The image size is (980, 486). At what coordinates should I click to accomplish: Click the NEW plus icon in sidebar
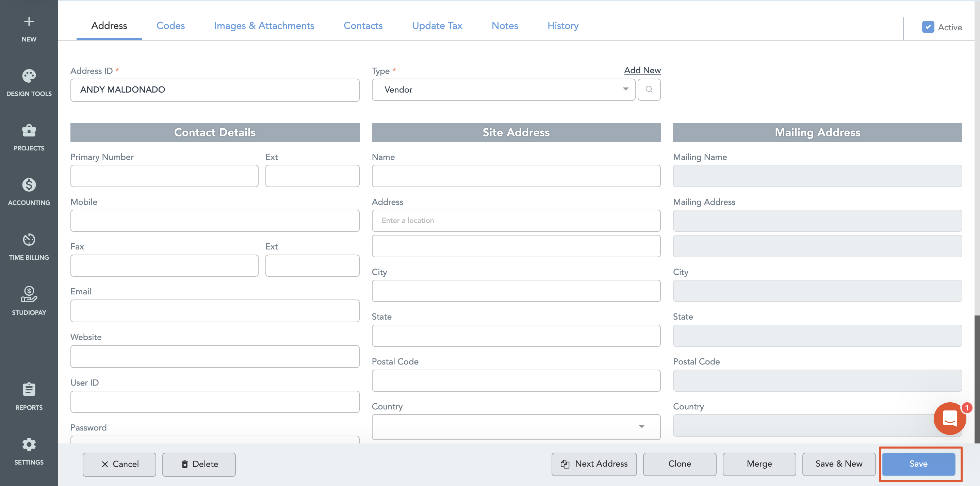[x=29, y=22]
